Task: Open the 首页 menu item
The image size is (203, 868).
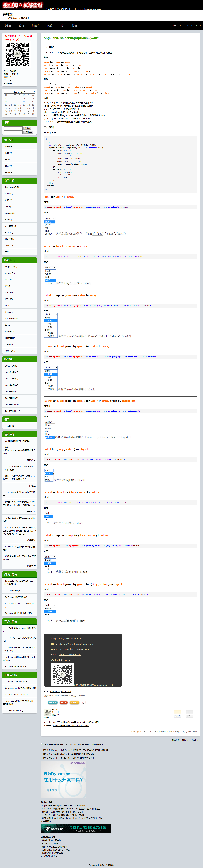Action: coord(22,26)
